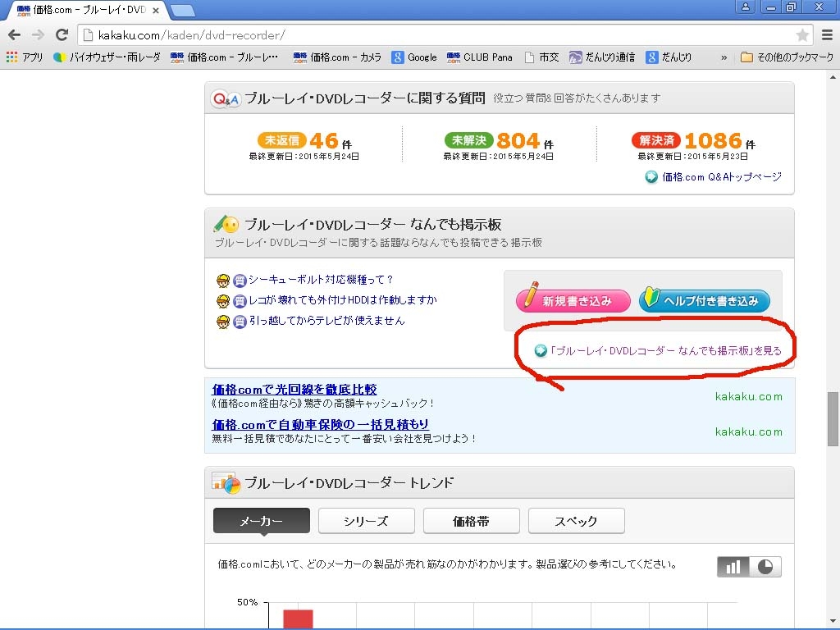
Task: Open ad 価格.comで自動車保険の一括見積もり
Action: pos(321,425)
